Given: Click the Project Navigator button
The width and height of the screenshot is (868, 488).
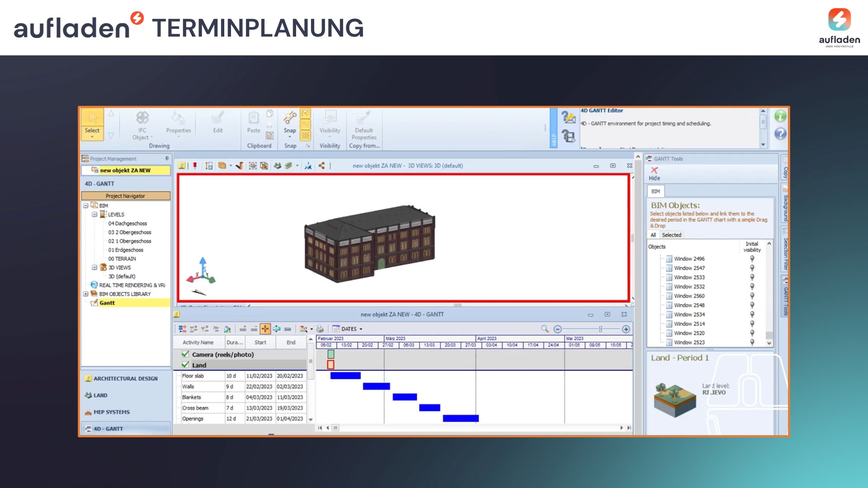Looking at the screenshot, I should point(126,196).
